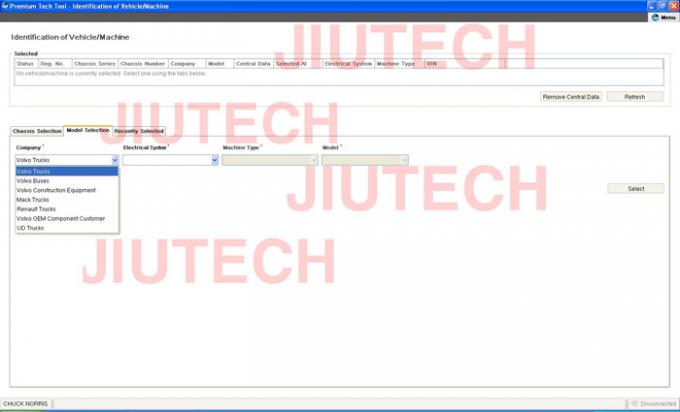This screenshot has height=412, width=680.
Task: Switch to the Model Selection tab
Action: pyautogui.click(x=88, y=130)
